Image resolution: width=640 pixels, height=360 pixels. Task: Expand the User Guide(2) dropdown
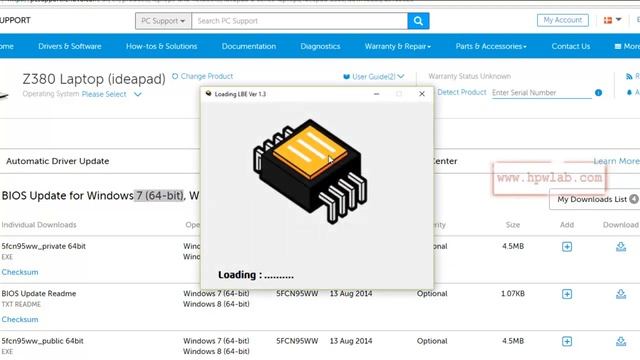coord(373,76)
